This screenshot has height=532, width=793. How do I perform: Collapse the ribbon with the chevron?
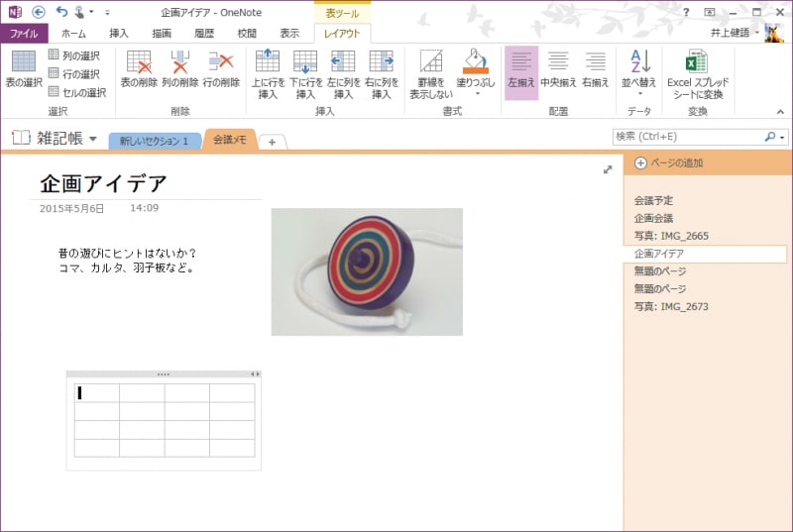(x=780, y=112)
